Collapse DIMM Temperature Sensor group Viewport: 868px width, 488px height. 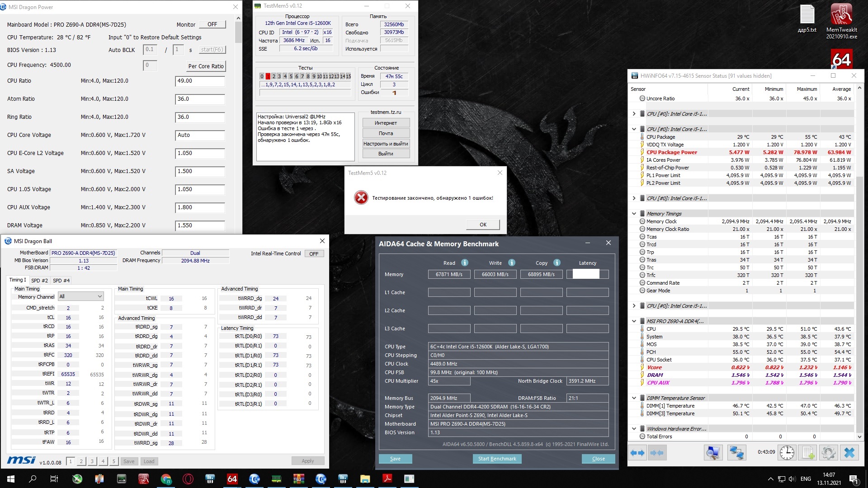click(x=634, y=398)
